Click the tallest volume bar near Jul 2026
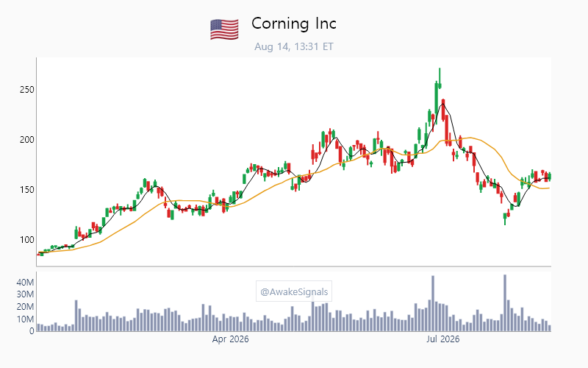The width and height of the screenshot is (588, 368). point(433,303)
